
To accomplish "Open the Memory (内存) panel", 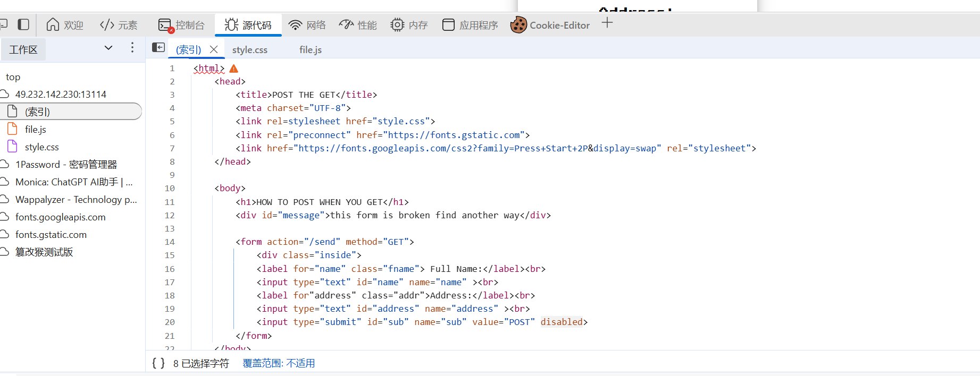I will 409,25.
